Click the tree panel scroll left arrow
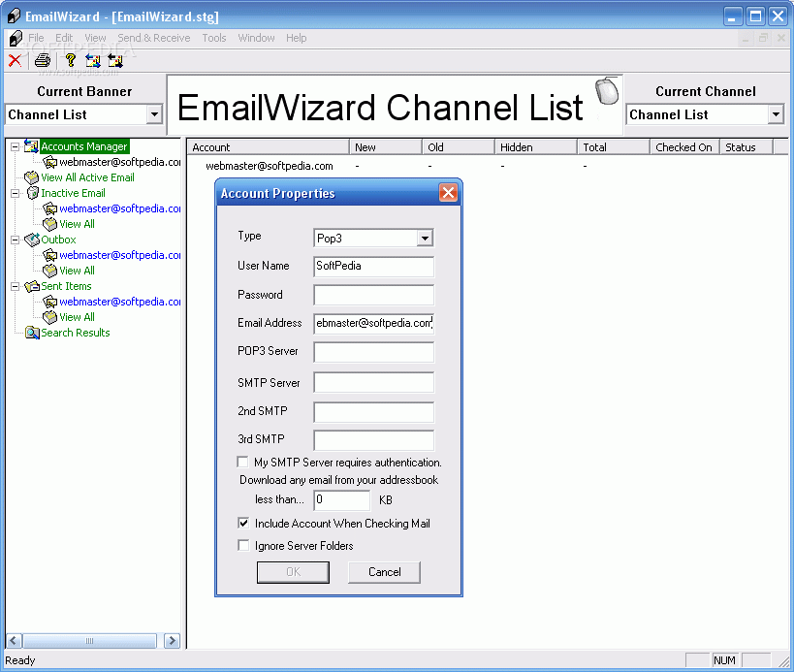This screenshot has width=794, height=672. [14, 641]
